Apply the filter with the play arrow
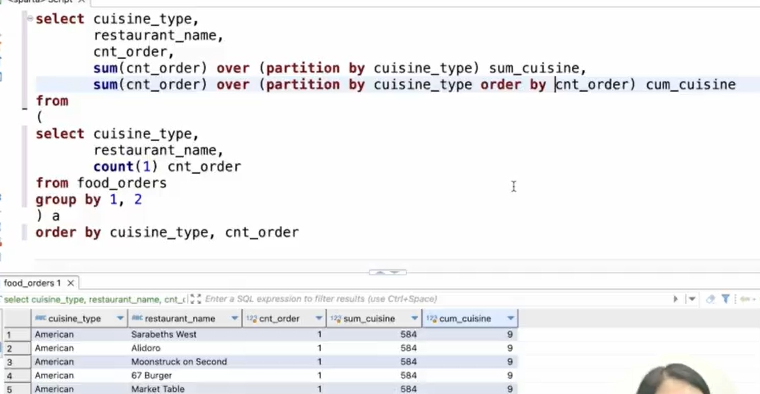Screen dimensions: 760x394 (675, 299)
